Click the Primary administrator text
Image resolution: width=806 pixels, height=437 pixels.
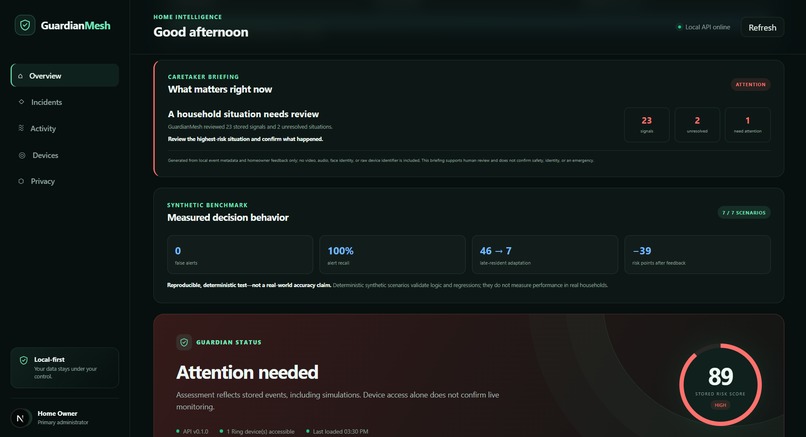[x=63, y=423]
